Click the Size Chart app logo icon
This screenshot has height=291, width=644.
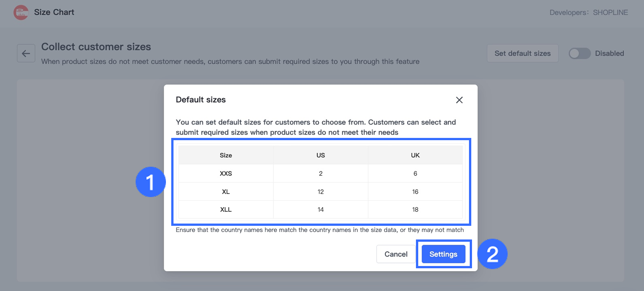[21, 13]
